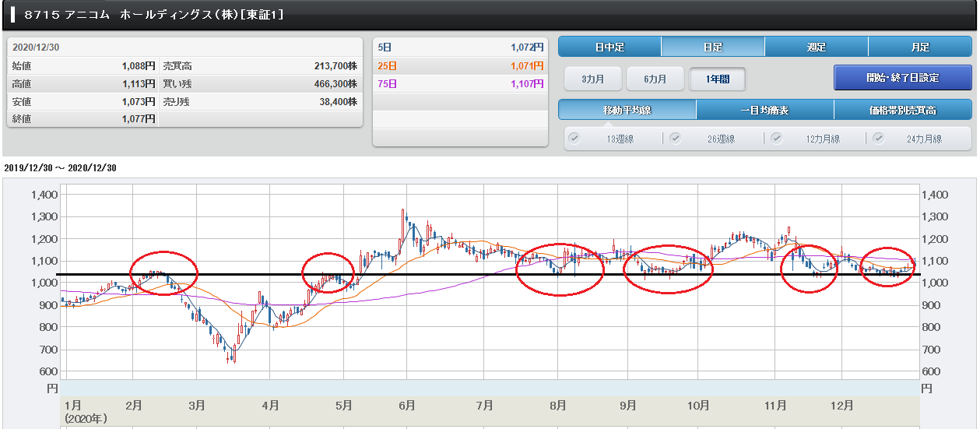Screen dimensions: 980x429
Task: Click the 買い残 466,300株 value
Action: (x=335, y=84)
